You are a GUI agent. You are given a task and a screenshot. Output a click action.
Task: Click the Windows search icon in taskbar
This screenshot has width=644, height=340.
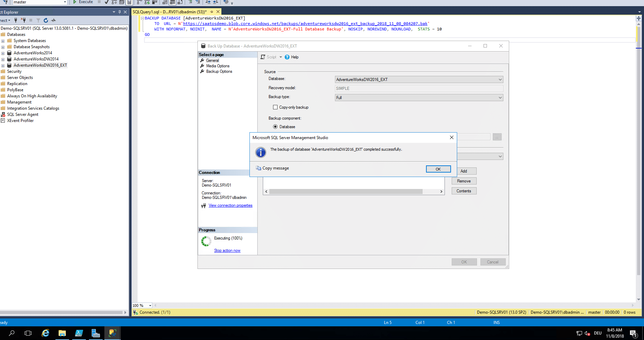[12, 333]
